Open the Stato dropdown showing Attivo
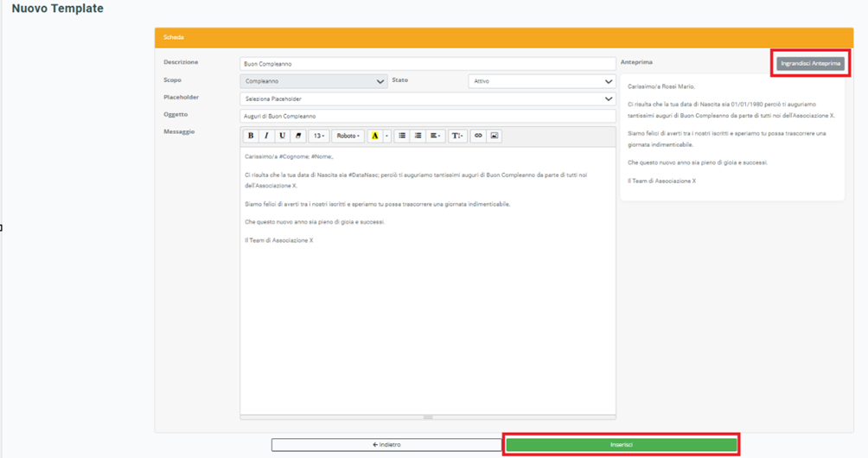 tap(541, 81)
